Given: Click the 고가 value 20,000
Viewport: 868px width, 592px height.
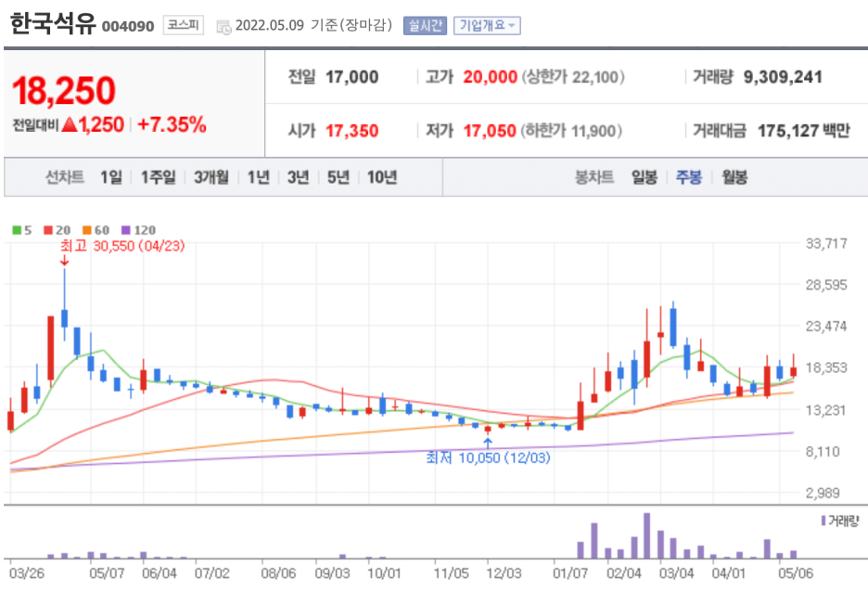Looking at the screenshot, I should pos(490,77).
